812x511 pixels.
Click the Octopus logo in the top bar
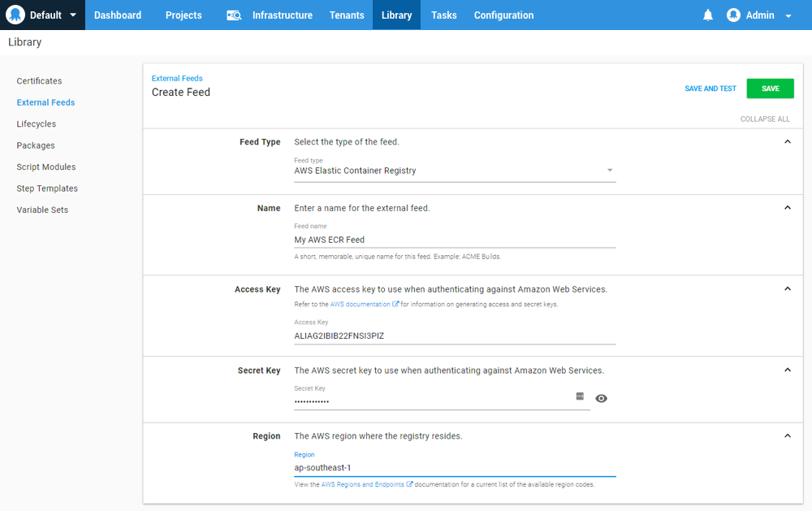(x=14, y=14)
